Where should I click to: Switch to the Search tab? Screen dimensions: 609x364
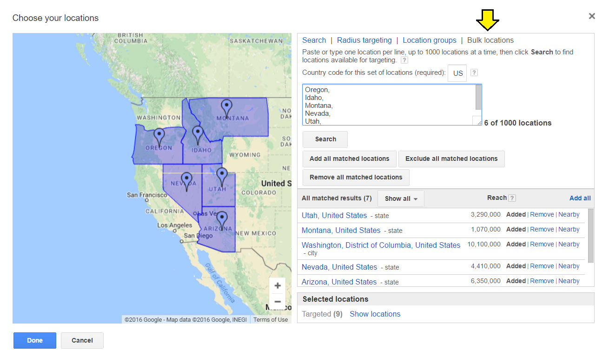click(314, 40)
